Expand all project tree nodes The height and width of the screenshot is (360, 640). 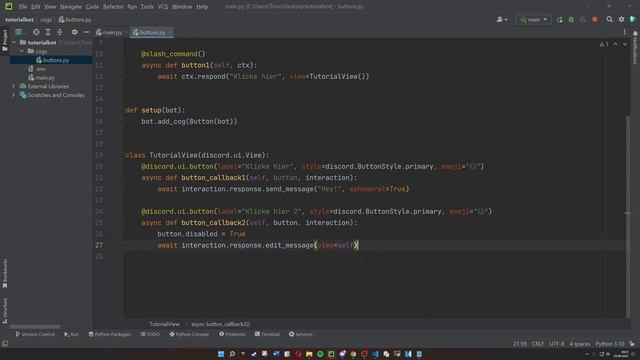point(48,32)
